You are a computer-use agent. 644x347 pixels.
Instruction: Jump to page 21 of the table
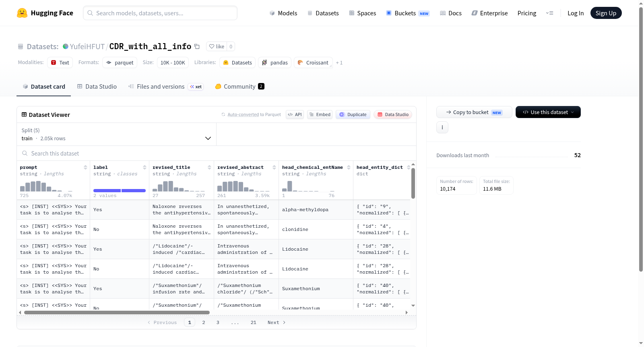click(253, 322)
